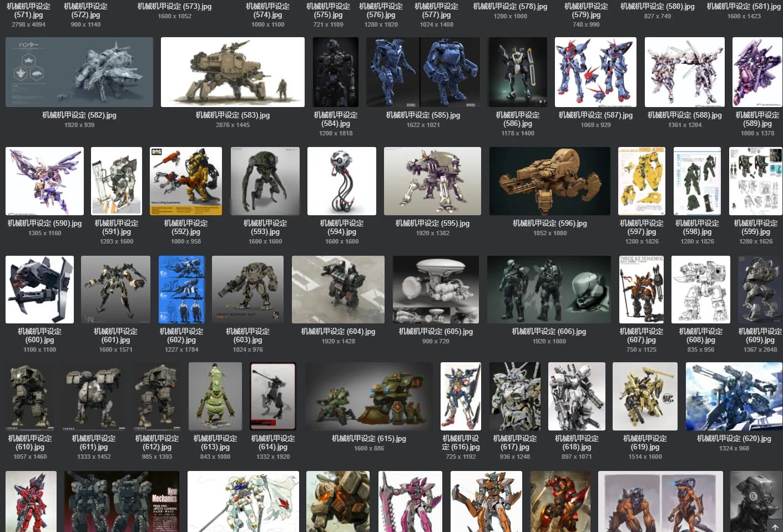Click filename 机械机甲设定 (573).jpg
This screenshot has height=532, width=783.
tap(175, 7)
